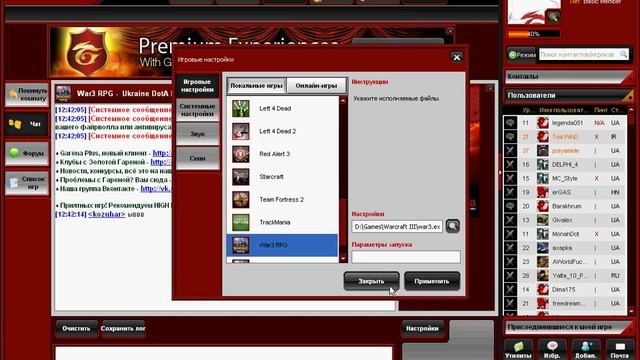Image resolution: width=640 pixels, height=360 pixels.
Task: Open Добав. add contact icon
Action: 586,350
